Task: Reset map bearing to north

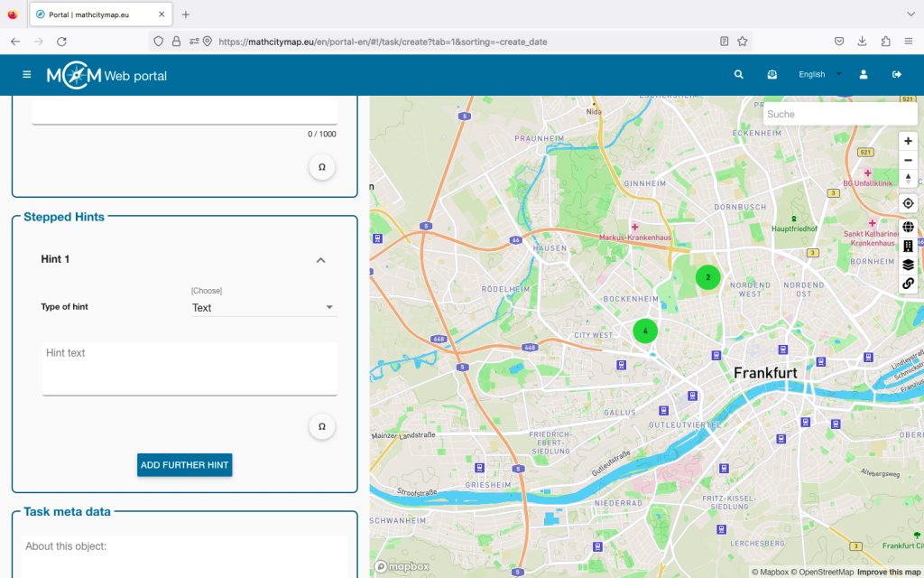Action: tap(908, 179)
